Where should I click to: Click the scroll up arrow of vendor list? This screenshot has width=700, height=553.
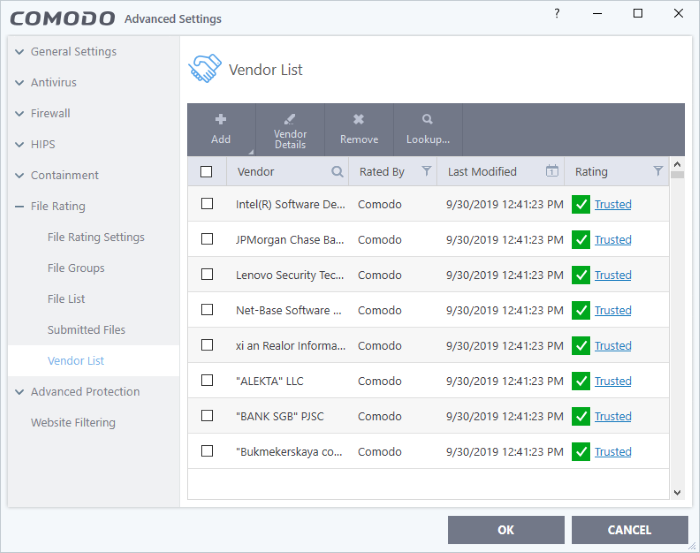[677, 164]
